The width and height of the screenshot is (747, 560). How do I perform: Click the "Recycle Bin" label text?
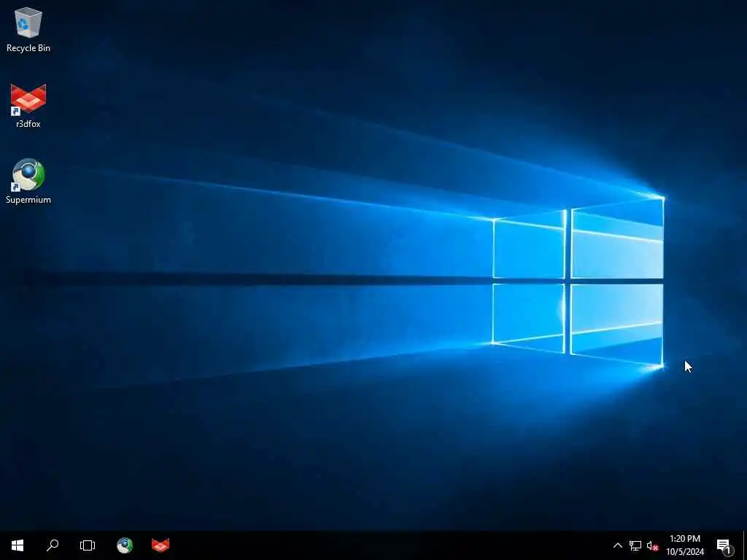pyautogui.click(x=28, y=48)
